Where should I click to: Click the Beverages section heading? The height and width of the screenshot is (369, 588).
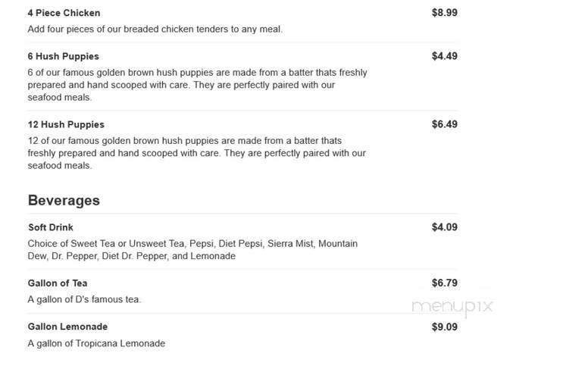click(64, 201)
